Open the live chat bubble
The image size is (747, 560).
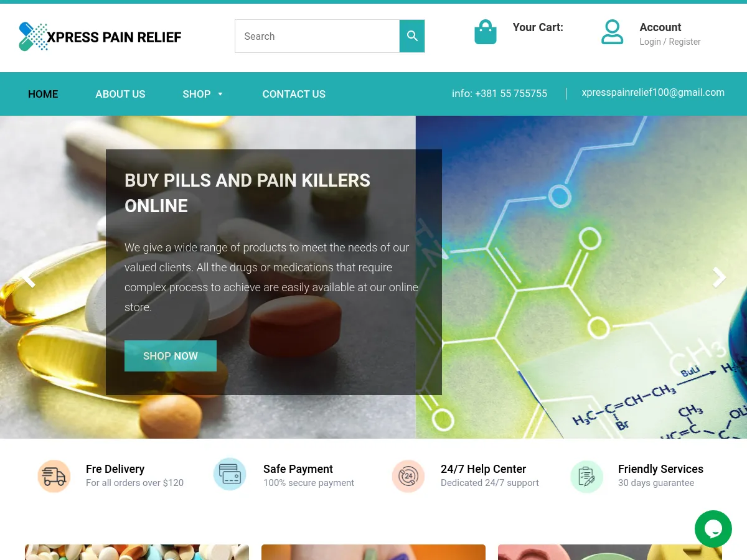pyautogui.click(x=713, y=529)
